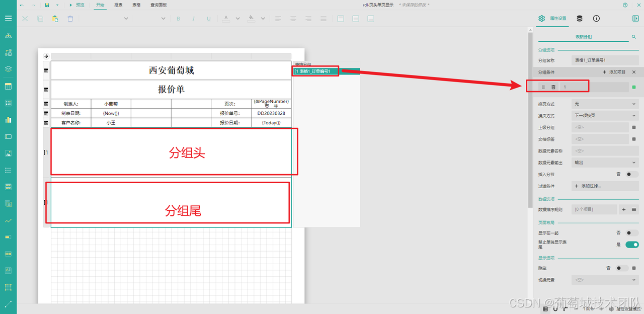644x314 pixels.
Task: Open the font color dropdown arrow
Action: click(x=237, y=19)
